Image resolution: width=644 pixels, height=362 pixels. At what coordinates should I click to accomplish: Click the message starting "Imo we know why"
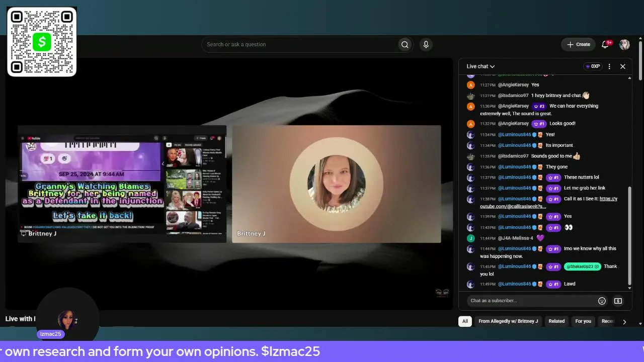(548, 252)
